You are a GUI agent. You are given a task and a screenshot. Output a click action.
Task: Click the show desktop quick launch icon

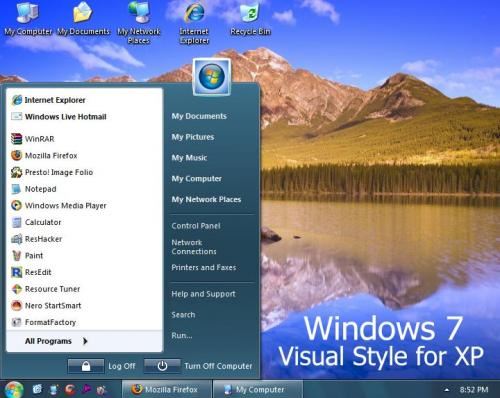click(53, 389)
